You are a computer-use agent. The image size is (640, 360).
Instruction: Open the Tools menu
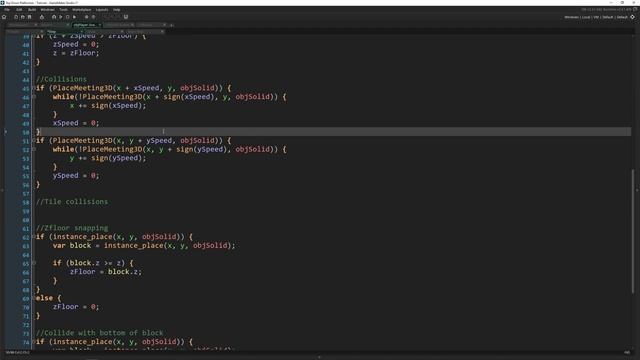(x=63, y=9)
